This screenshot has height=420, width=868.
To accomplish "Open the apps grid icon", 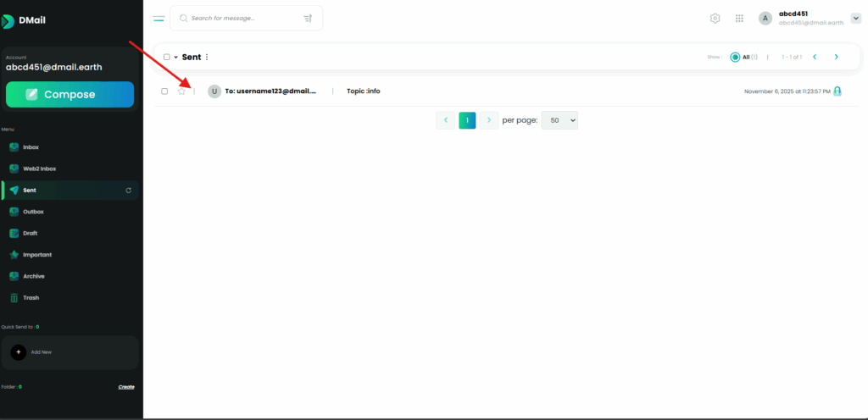I will tap(739, 18).
